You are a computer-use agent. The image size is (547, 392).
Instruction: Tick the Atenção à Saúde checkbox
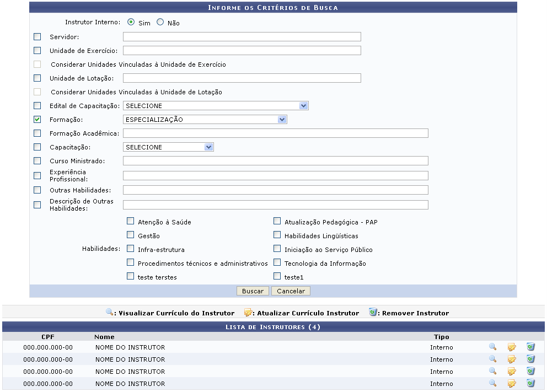[131, 222]
